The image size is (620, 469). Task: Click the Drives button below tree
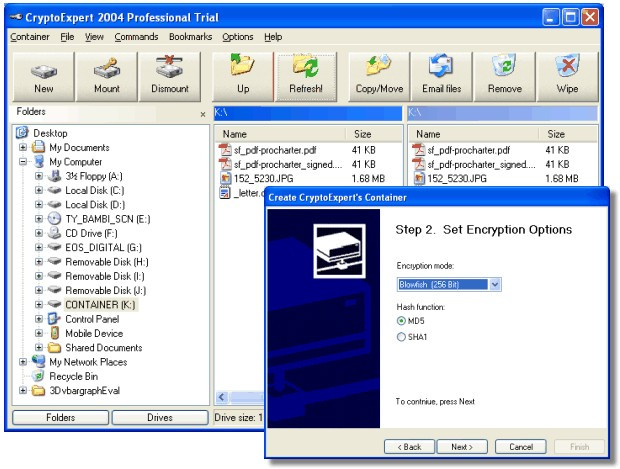[160, 418]
